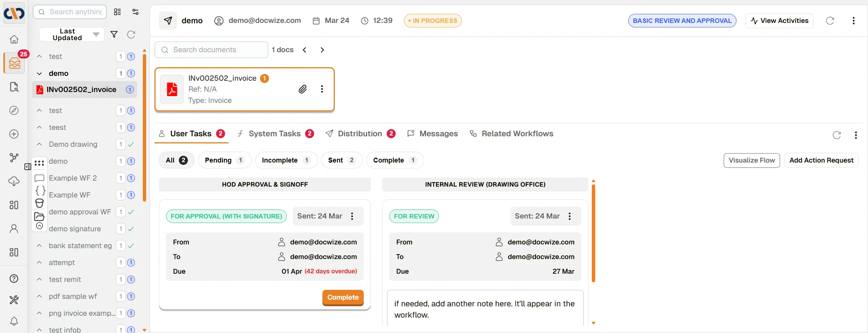Open the Home icon in left sidebar
Viewport: 868px width, 333px height.
14,39
